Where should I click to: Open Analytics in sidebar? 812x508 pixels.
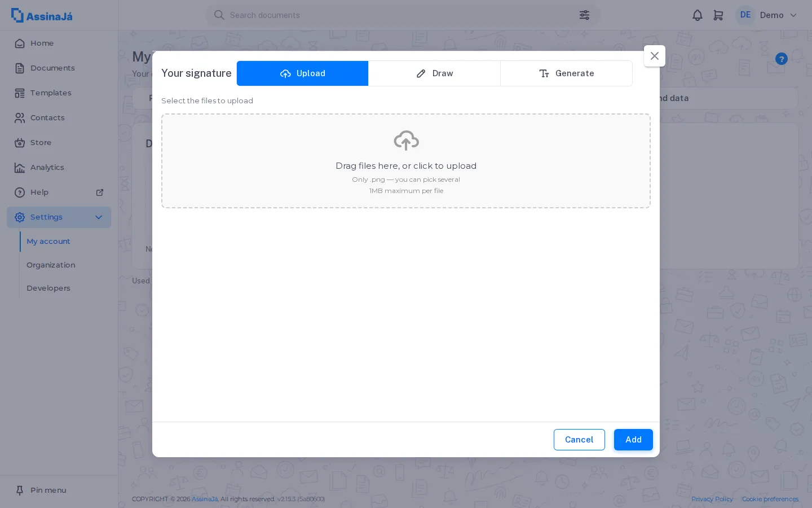coord(59,168)
